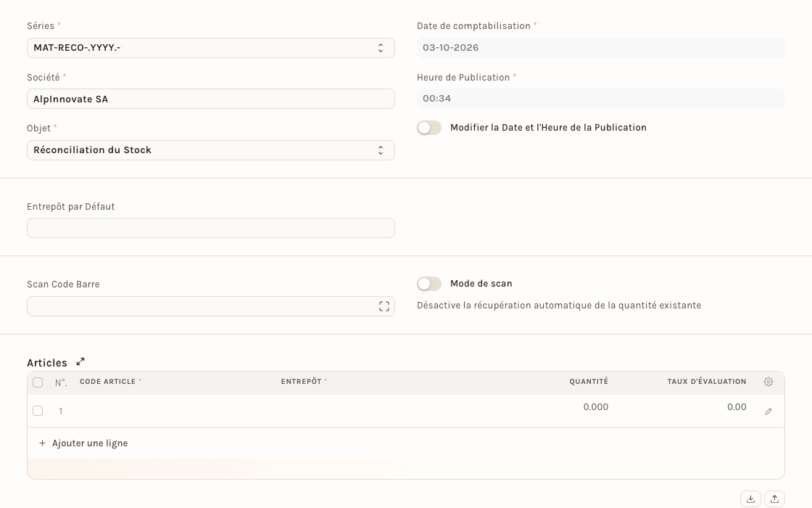Image resolution: width=812 pixels, height=508 pixels.
Task: Open Articles table column settings gear
Action: pos(768,382)
